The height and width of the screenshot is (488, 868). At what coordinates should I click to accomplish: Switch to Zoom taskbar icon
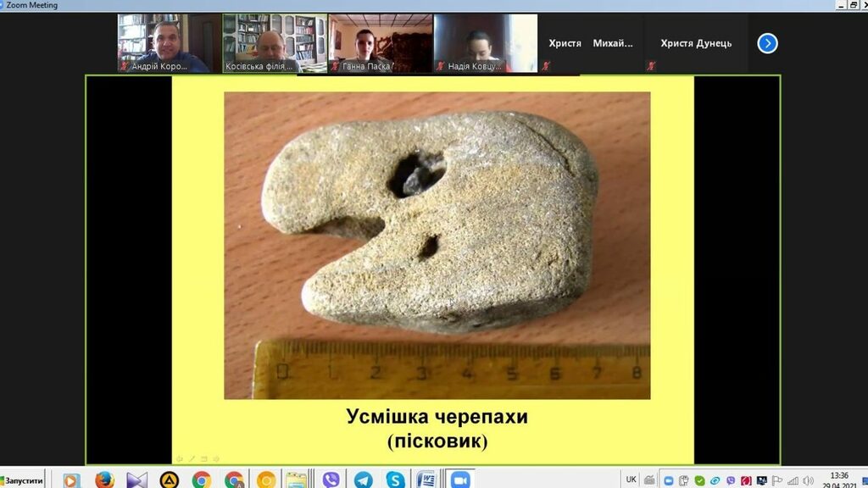click(460, 480)
